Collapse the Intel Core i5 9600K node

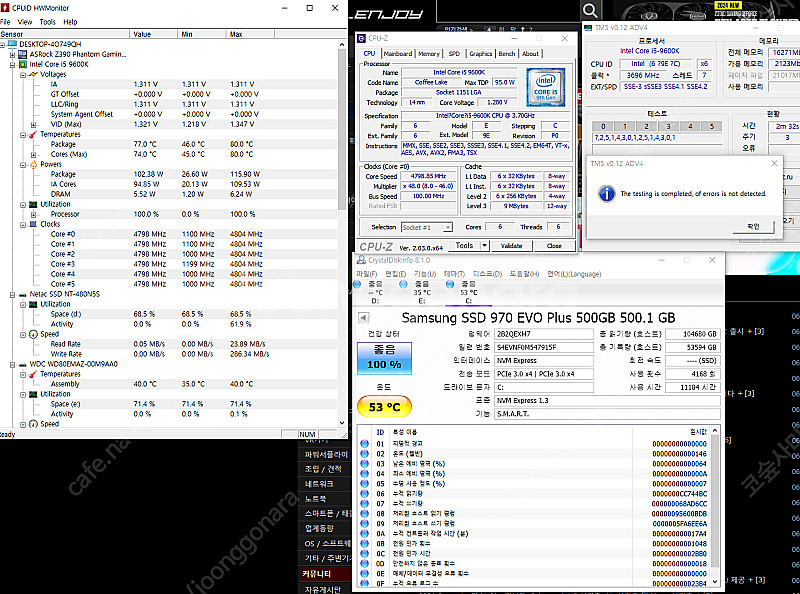13,64
